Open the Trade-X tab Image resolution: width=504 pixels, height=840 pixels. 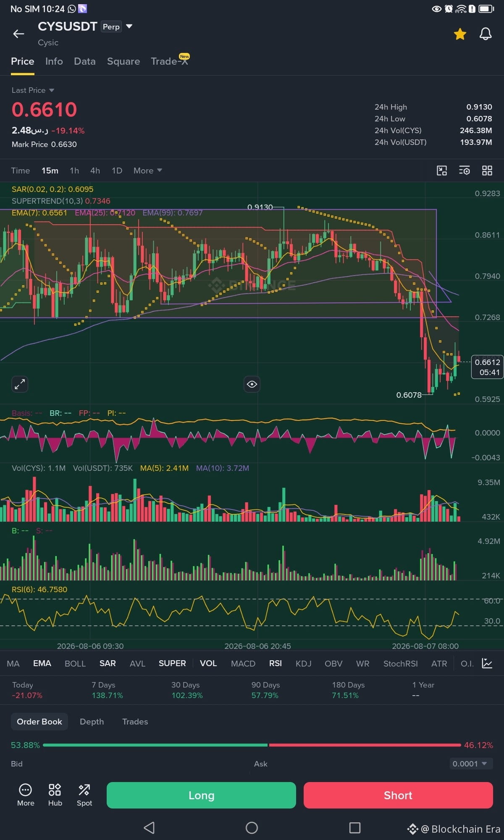(x=170, y=61)
